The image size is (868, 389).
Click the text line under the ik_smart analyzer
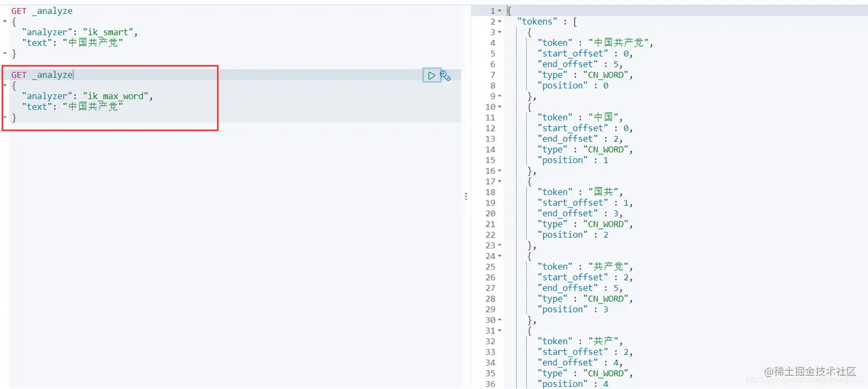pos(72,43)
